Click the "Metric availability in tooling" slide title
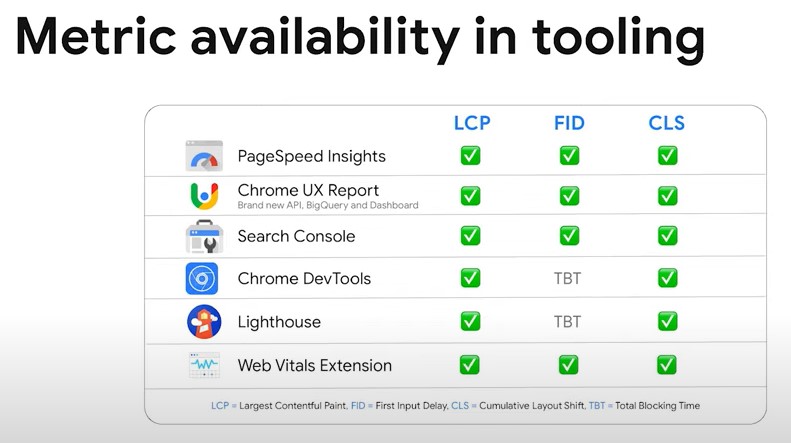Screen dimensions: 791x443 coord(360,39)
